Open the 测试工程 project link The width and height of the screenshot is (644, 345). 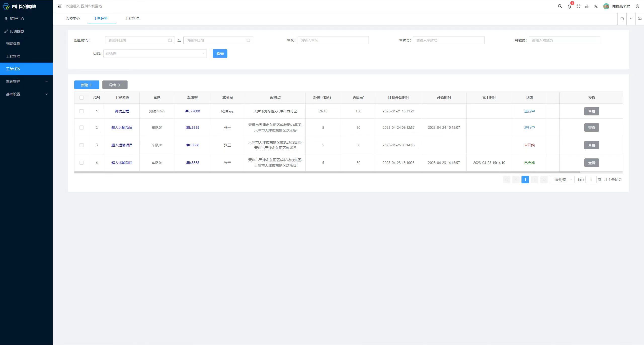pos(122,111)
